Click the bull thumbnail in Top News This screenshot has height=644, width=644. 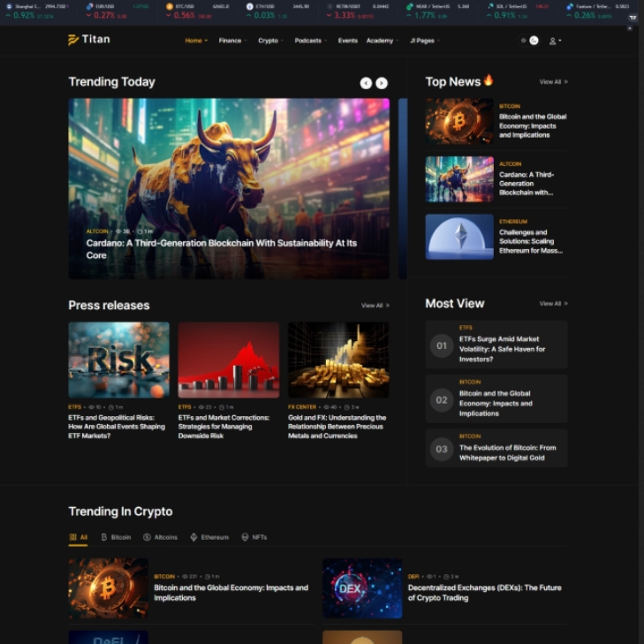(x=459, y=179)
